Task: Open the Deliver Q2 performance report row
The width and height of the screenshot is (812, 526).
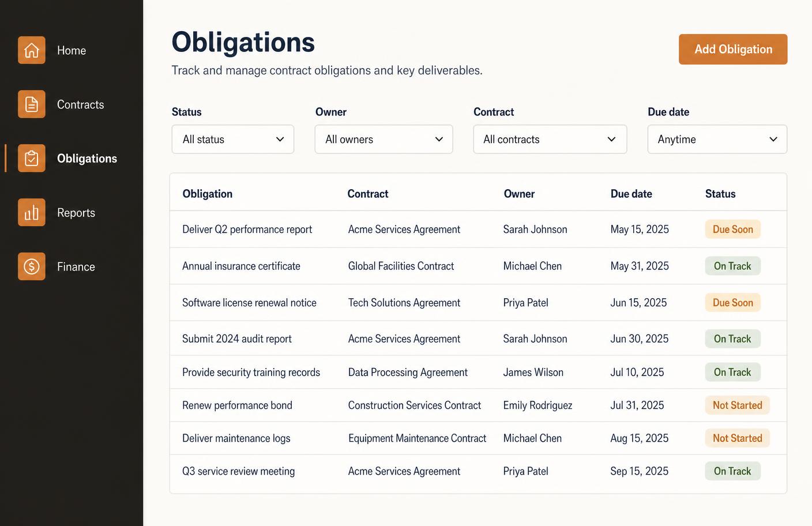Action: pyautogui.click(x=478, y=230)
